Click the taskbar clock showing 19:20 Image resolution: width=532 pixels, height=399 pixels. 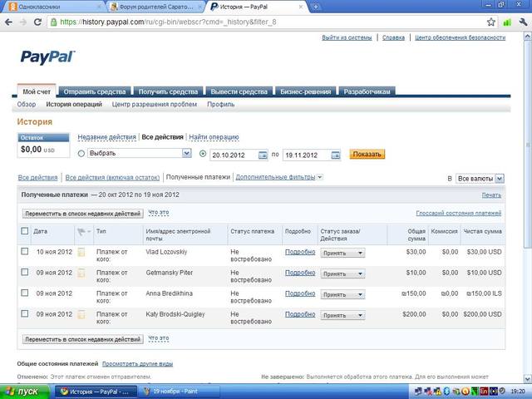coord(518,392)
